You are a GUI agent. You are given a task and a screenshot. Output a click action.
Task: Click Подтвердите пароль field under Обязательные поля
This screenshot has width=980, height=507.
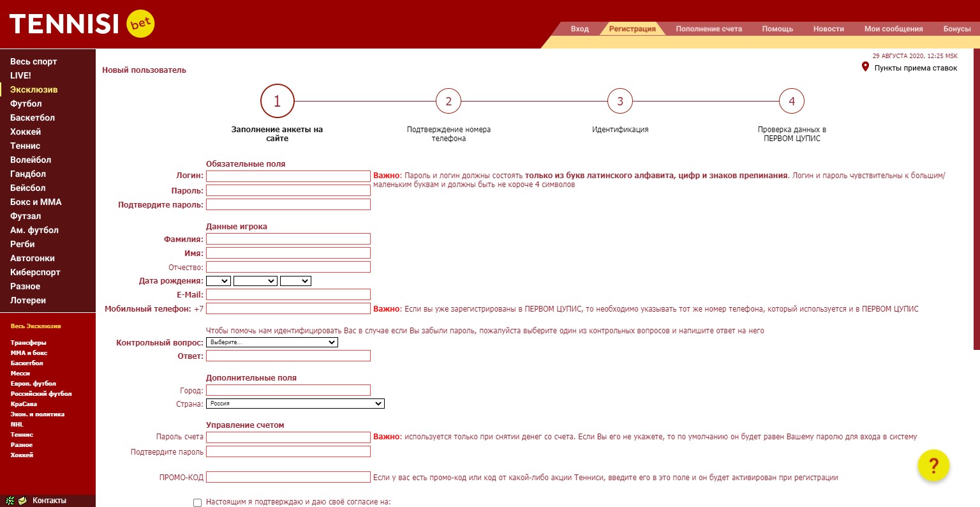[288, 204]
